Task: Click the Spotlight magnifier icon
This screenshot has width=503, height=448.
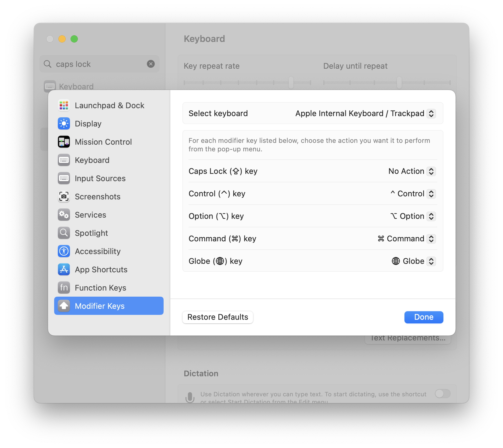Action: tap(64, 233)
